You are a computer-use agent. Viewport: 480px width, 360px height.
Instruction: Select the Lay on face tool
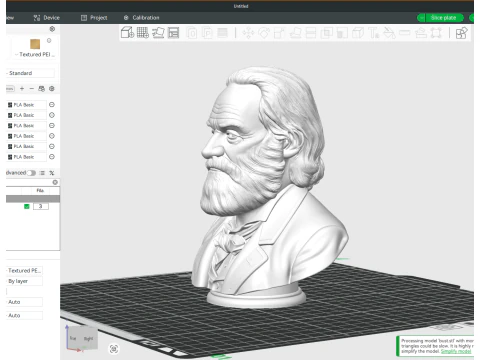click(295, 33)
